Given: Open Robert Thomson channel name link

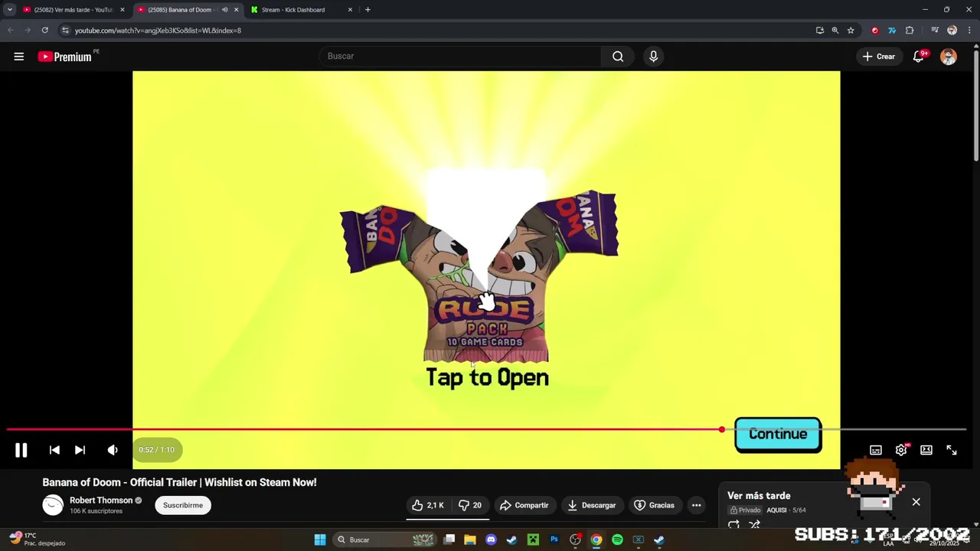Looking at the screenshot, I should pos(101,500).
